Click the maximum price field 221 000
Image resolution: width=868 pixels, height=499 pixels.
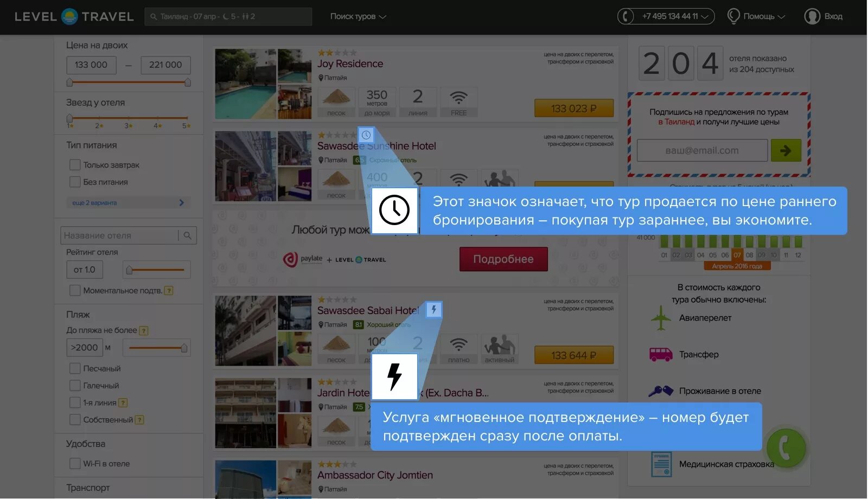165,65
